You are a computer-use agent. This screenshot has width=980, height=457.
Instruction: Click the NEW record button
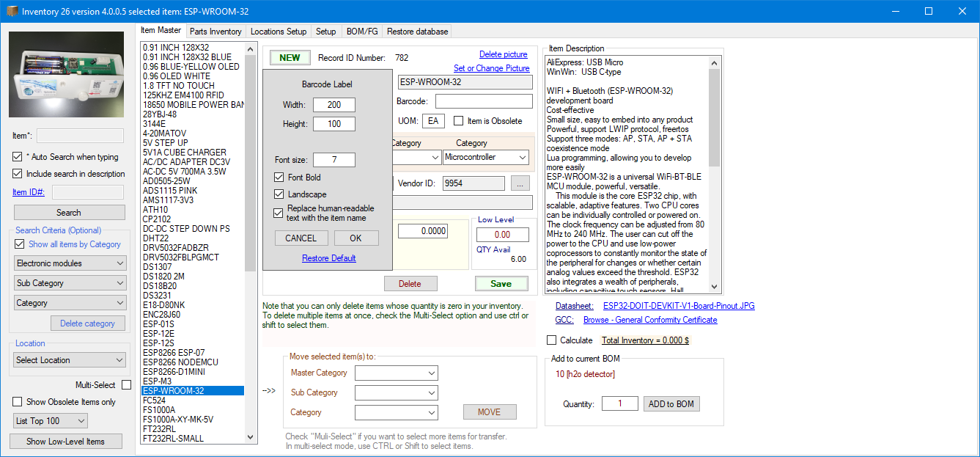point(290,58)
